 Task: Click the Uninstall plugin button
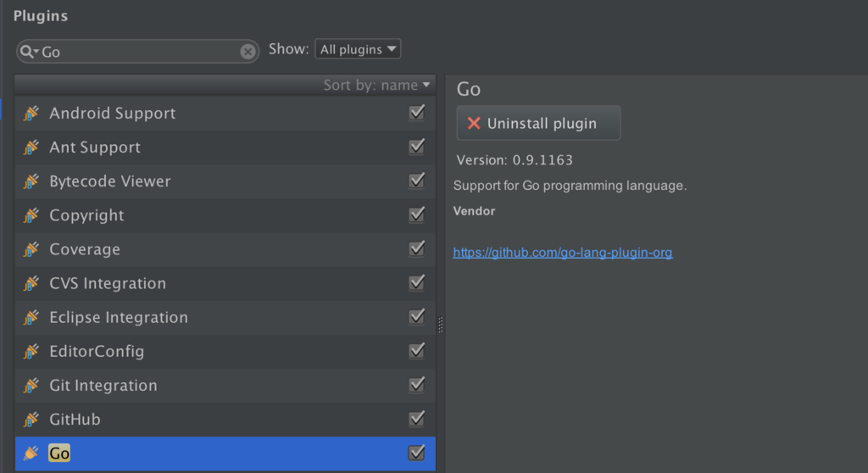point(538,123)
